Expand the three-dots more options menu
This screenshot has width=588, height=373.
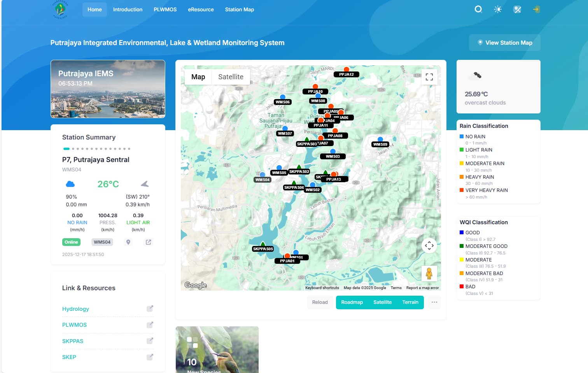click(x=434, y=302)
